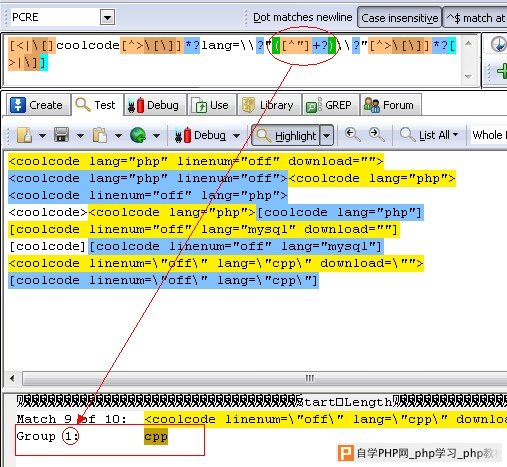Viewport: 507px width, 467px height.
Task: Click the green globe load icon
Action: [x=138, y=135]
